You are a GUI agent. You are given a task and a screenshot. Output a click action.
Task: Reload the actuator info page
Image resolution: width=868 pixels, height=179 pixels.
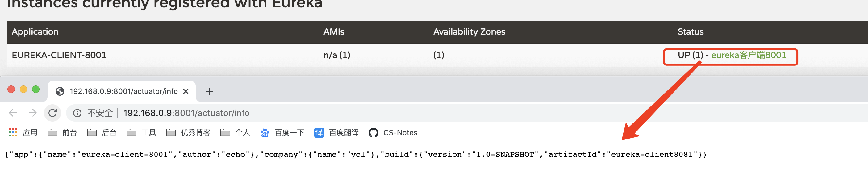52,113
